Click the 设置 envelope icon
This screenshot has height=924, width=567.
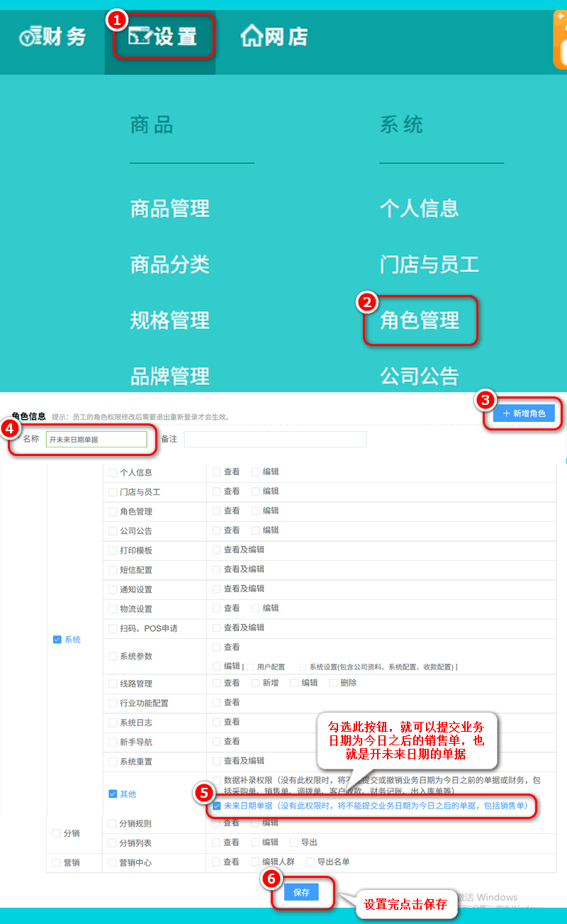140,37
